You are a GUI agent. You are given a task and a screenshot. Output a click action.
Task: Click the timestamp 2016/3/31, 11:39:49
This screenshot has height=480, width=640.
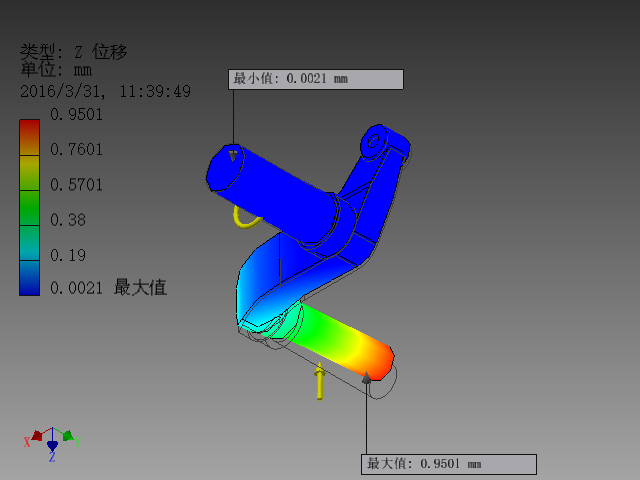click(x=105, y=91)
